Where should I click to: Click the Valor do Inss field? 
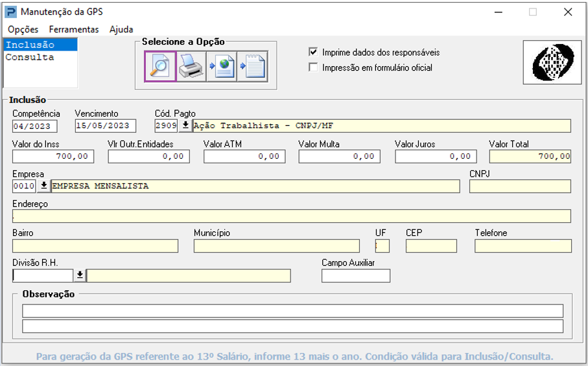click(x=53, y=156)
